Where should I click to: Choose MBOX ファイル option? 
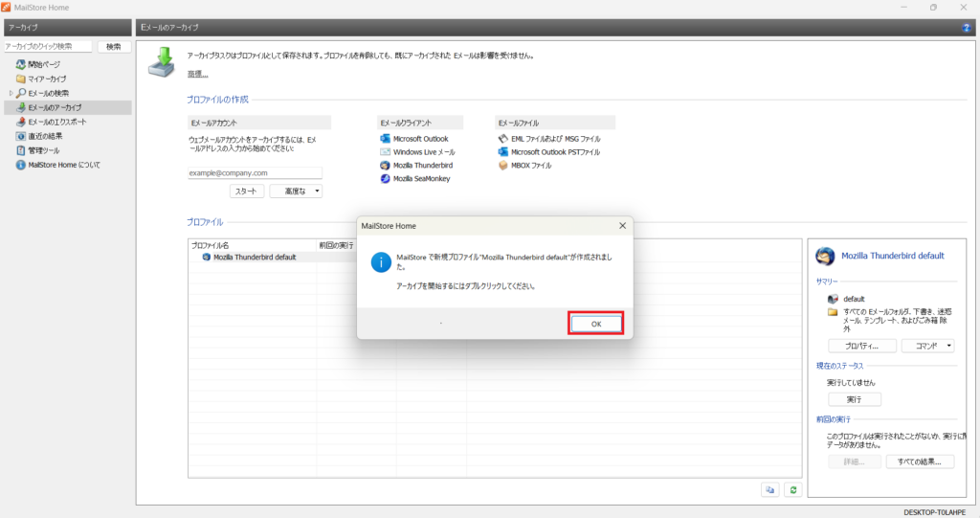tap(531, 165)
